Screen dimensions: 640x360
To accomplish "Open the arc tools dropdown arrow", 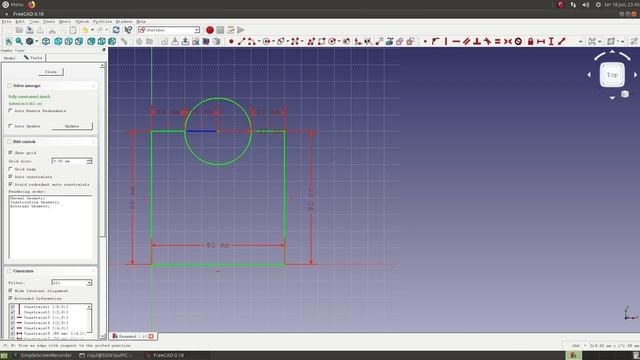I will pyautogui.click(x=259, y=41).
